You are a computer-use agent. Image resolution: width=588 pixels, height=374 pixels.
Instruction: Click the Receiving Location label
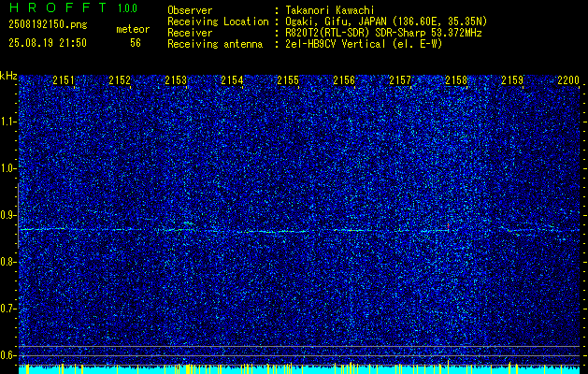pyautogui.click(x=218, y=22)
